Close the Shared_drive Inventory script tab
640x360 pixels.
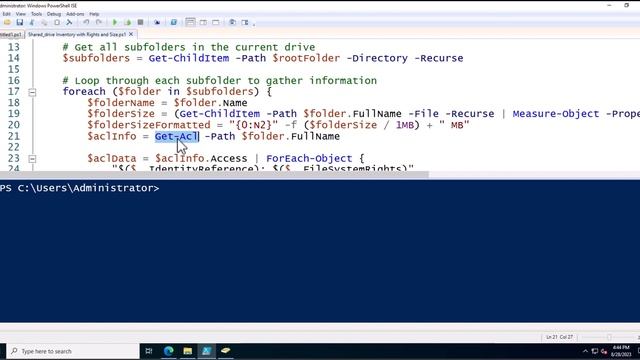point(131,35)
